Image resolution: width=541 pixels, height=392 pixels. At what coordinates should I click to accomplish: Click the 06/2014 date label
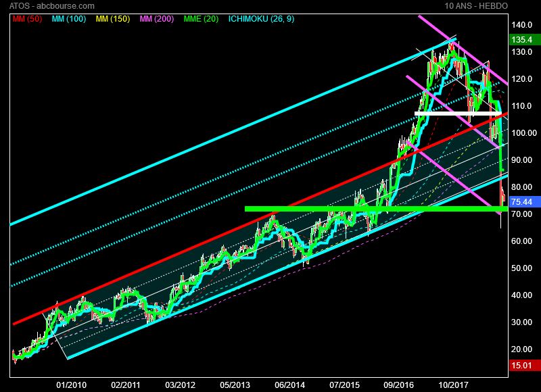(x=290, y=385)
